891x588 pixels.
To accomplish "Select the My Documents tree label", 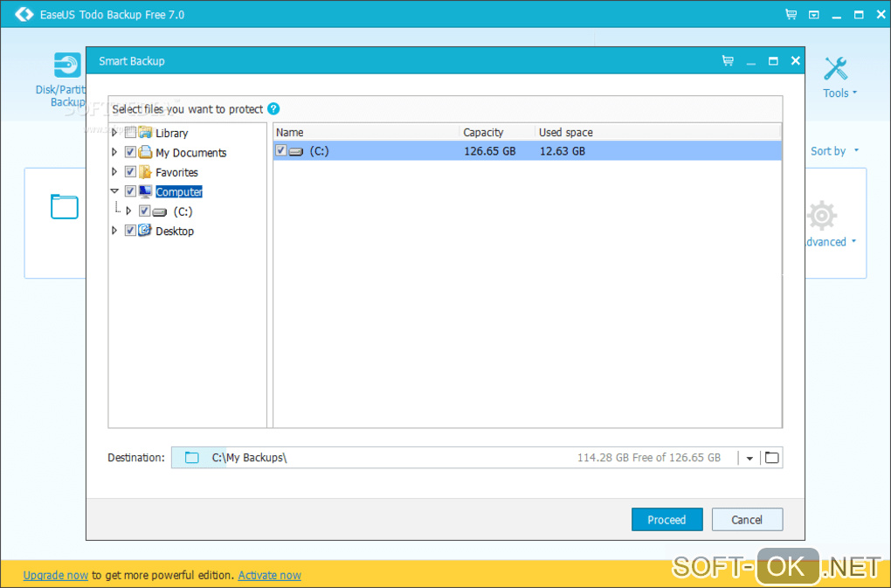I will pos(191,153).
